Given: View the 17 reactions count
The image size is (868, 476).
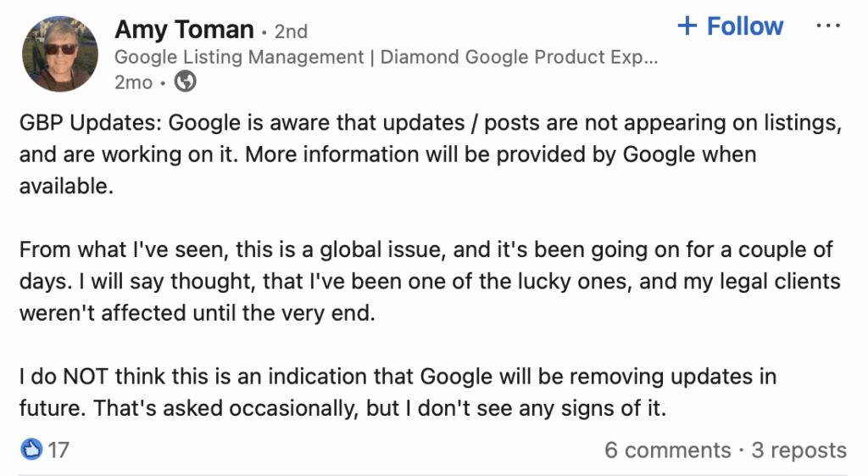Looking at the screenshot, I should coord(58,450).
